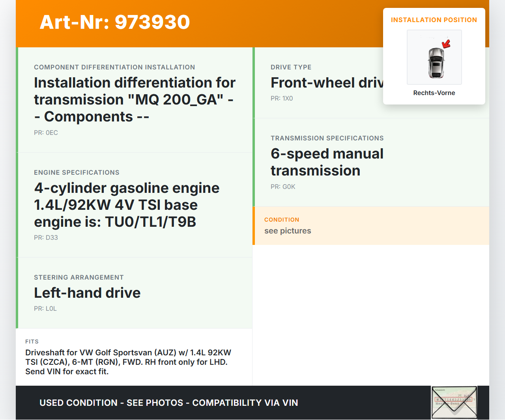
Task: Click the INSTALLATION POSITION title
Action: click(x=434, y=20)
